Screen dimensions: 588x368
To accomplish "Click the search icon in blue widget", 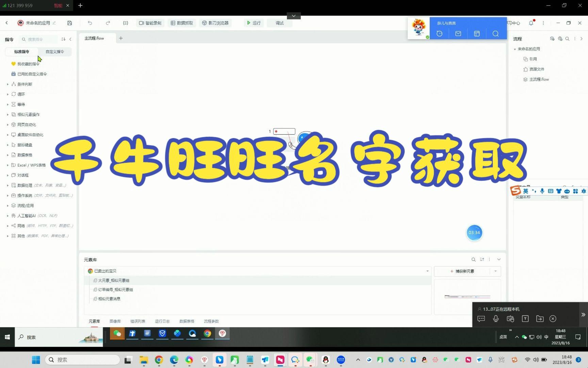I will (x=495, y=33).
